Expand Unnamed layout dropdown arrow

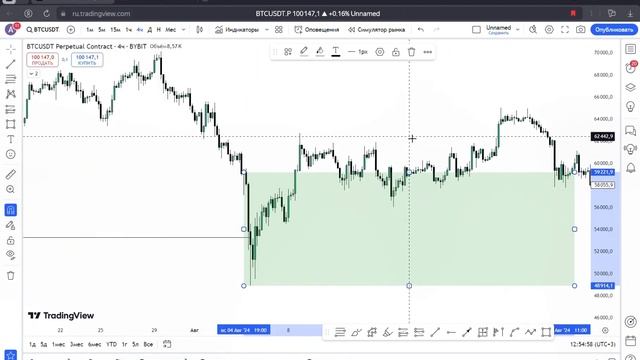pyautogui.click(x=518, y=29)
